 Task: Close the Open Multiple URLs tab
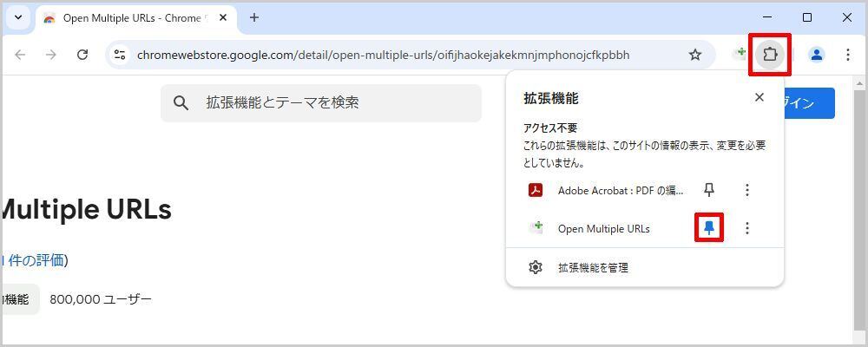[x=223, y=17]
